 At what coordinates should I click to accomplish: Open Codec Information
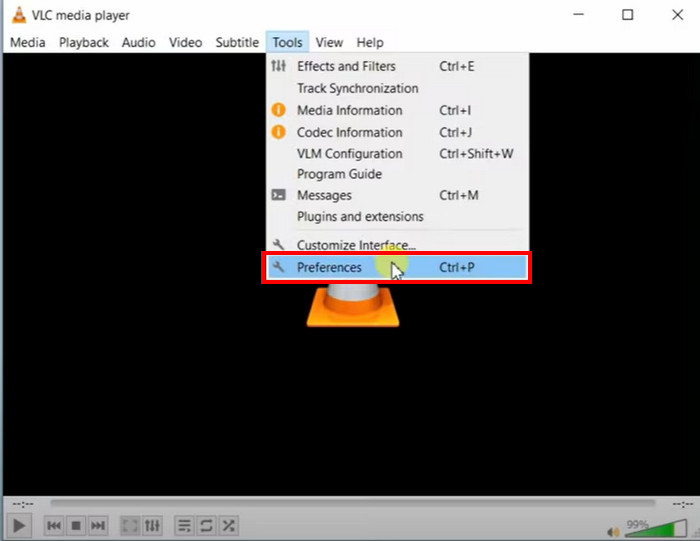(397, 132)
